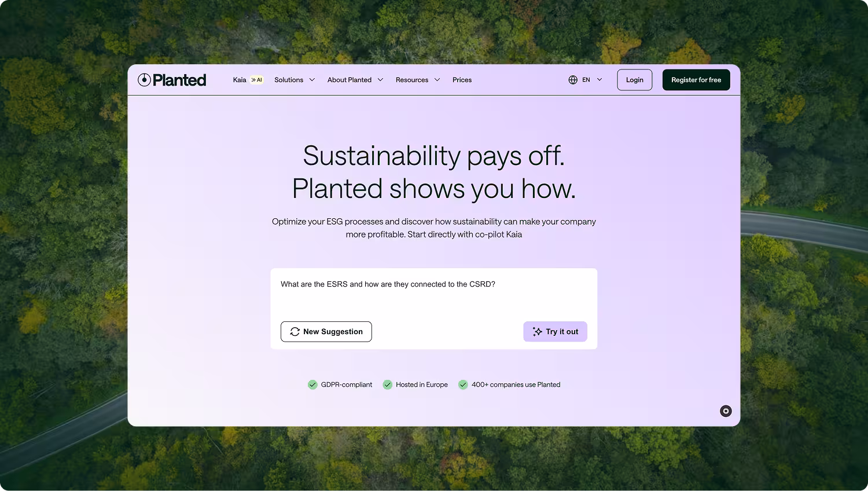Click the globe language icon

pos(573,80)
